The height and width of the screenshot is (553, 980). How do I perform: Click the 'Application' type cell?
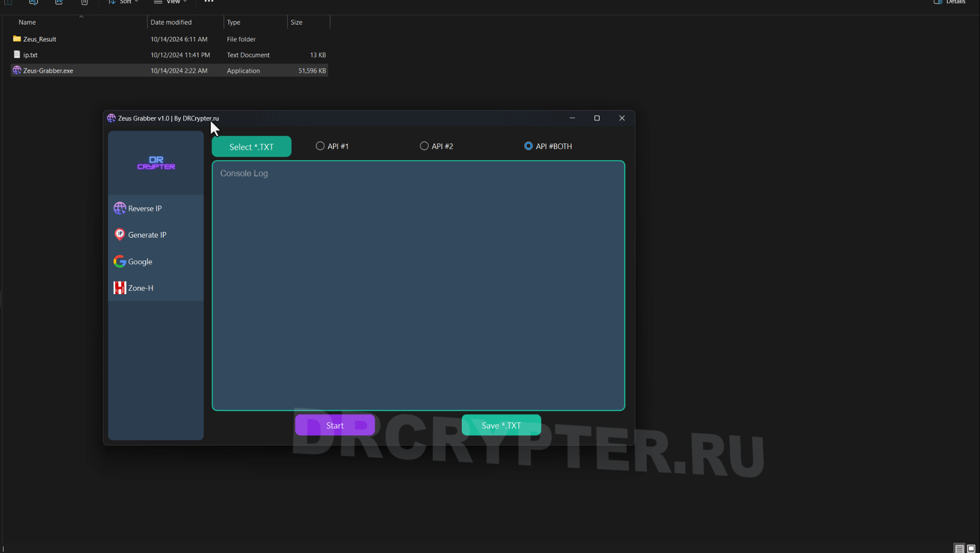(x=243, y=71)
